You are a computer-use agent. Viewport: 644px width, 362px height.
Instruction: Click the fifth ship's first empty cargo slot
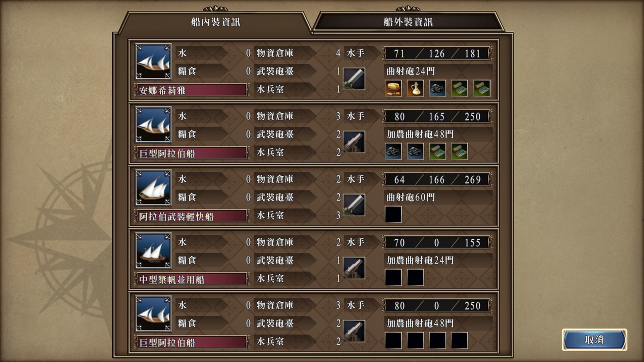(x=393, y=341)
